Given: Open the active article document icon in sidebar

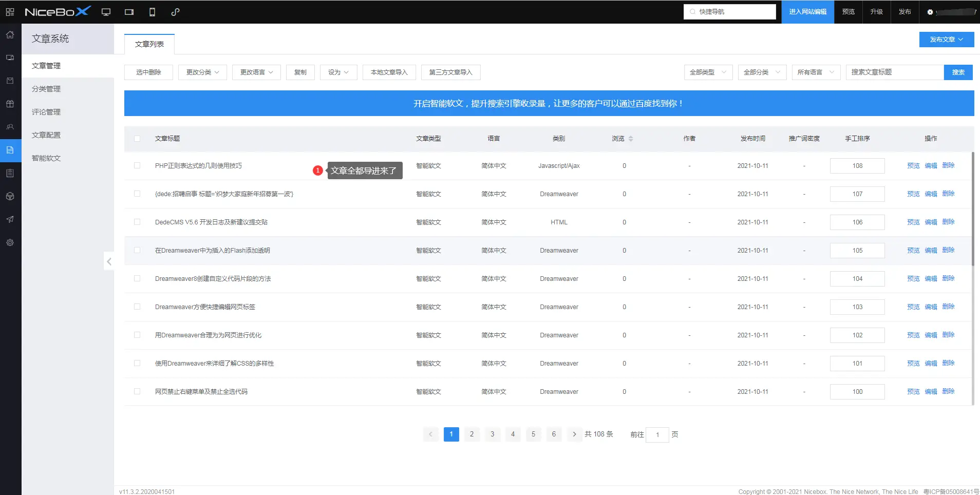Looking at the screenshot, I should click(10, 150).
